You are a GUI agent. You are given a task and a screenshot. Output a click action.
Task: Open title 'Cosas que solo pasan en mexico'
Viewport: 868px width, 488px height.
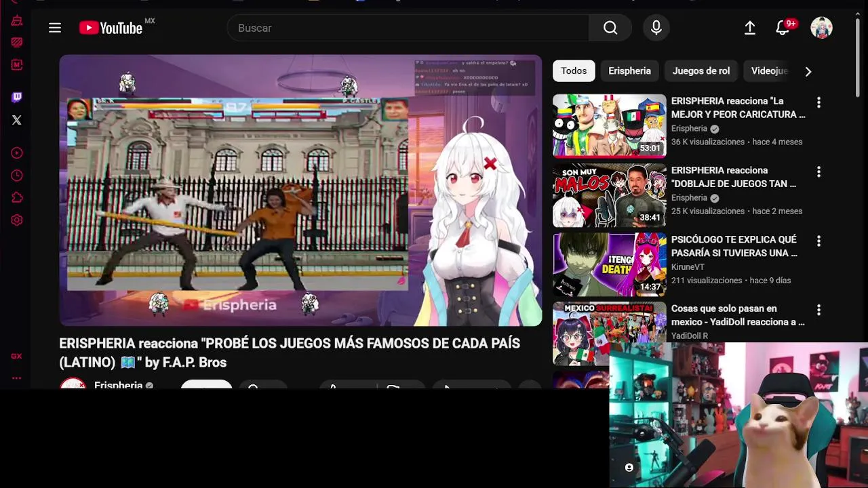pos(738,314)
